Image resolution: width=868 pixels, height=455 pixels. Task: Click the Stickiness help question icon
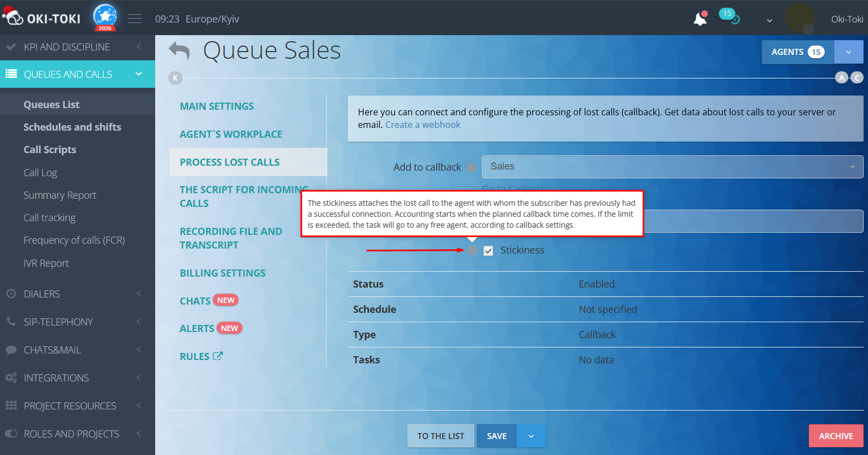(472, 250)
